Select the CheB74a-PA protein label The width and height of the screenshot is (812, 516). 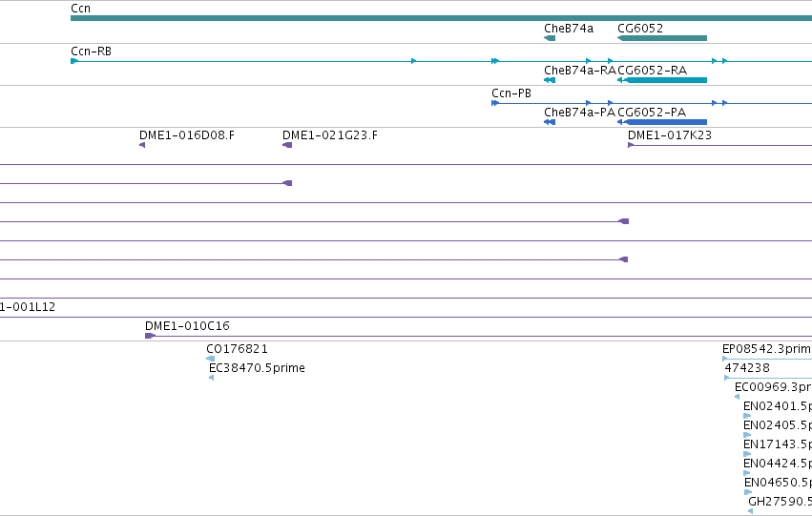(x=579, y=113)
